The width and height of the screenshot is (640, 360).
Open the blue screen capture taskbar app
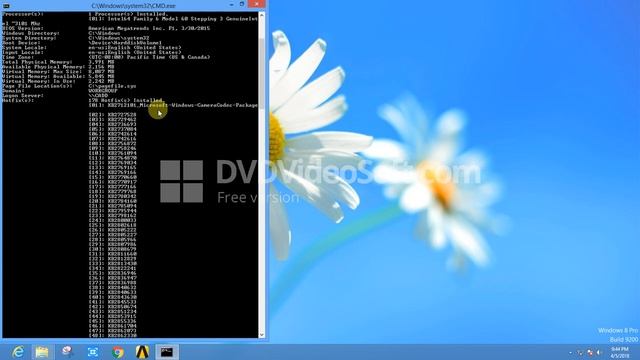93,352
